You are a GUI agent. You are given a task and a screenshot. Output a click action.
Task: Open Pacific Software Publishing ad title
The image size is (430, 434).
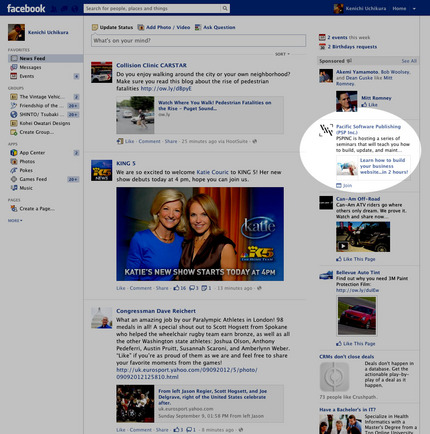coord(368,129)
